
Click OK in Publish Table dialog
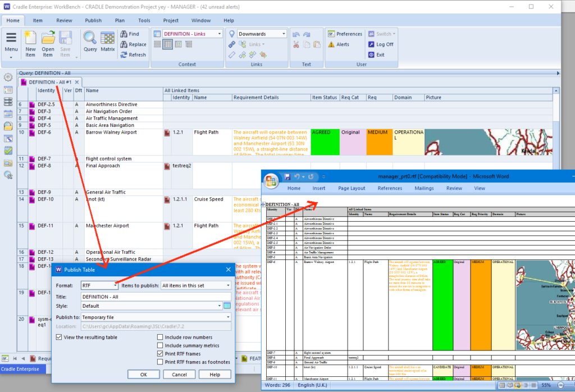(x=144, y=375)
